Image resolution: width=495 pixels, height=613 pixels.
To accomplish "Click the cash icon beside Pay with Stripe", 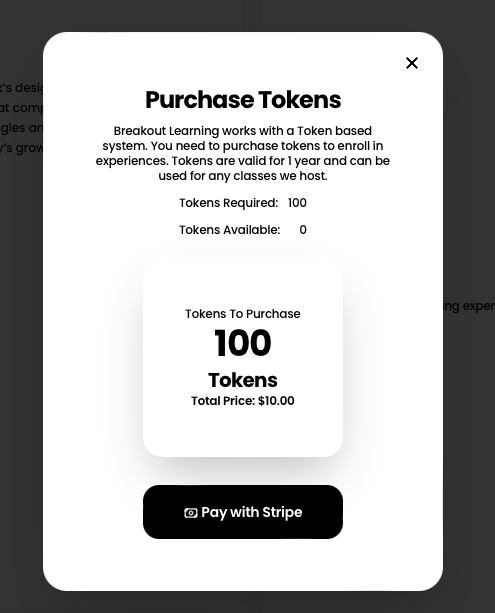I will point(191,513).
